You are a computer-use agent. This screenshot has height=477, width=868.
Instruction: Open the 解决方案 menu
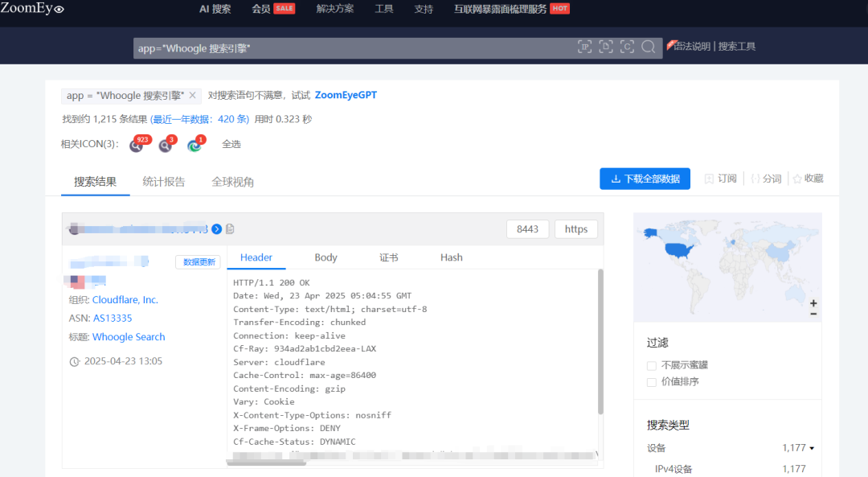click(x=335, y=9)
